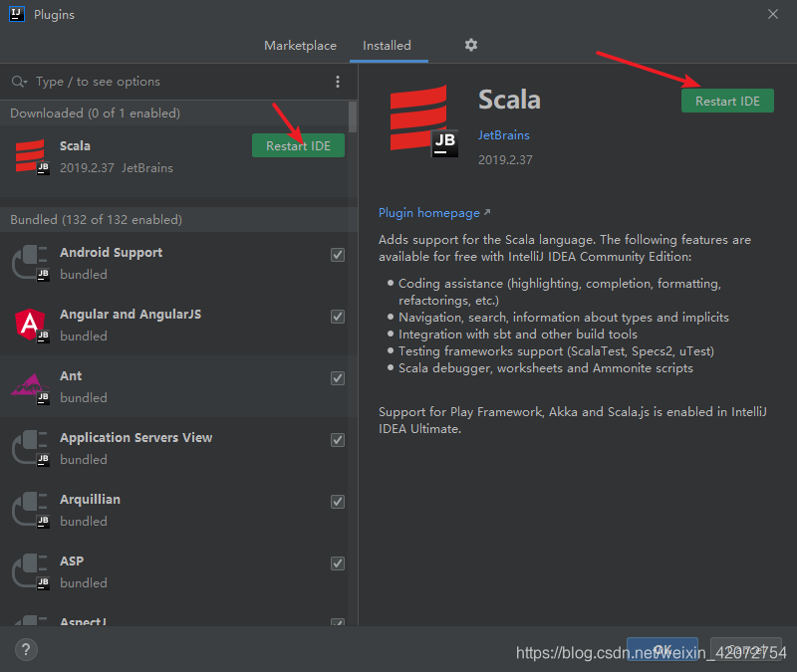Uncheck Application Servers View checkbox
The width and height of the screenshot is (797, 672).
338,440
